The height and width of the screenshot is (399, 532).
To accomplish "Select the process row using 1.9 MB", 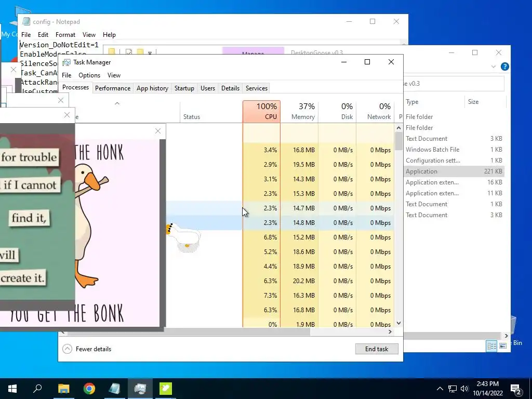I will [280, 324].
